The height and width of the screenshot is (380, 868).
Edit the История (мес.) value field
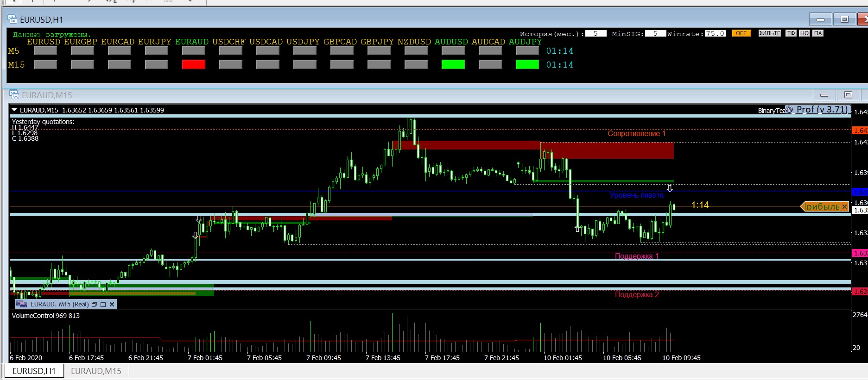coord(596,33)
